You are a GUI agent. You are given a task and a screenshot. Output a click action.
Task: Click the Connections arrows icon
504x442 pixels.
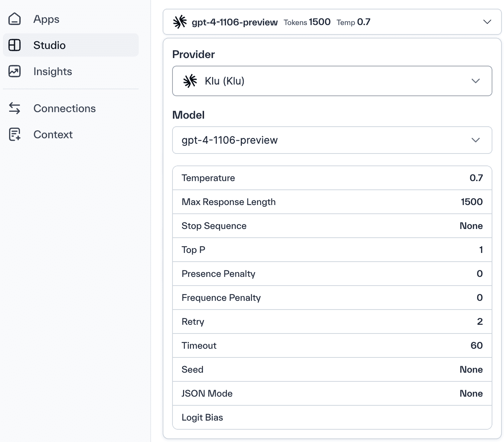tap(15, 108)
